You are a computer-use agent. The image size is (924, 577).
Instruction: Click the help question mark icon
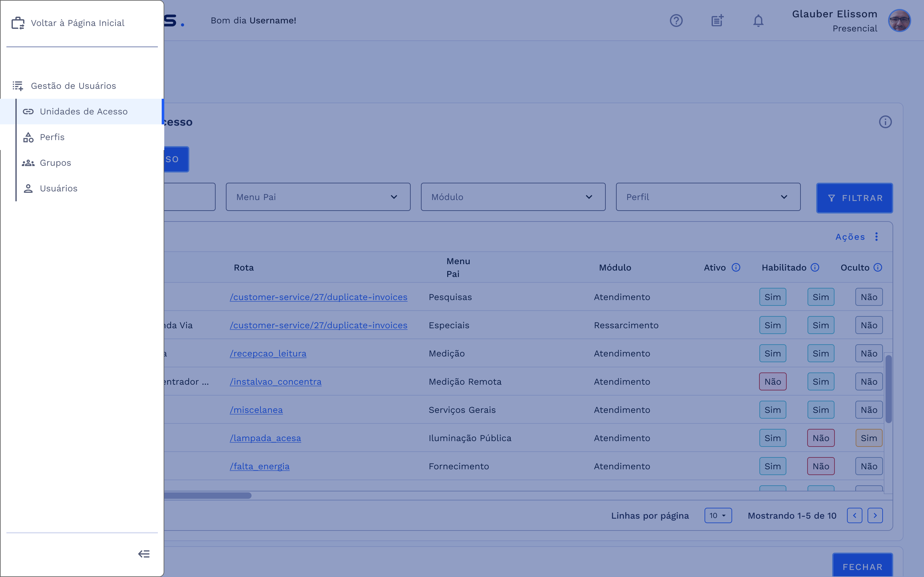click(676, 21)
